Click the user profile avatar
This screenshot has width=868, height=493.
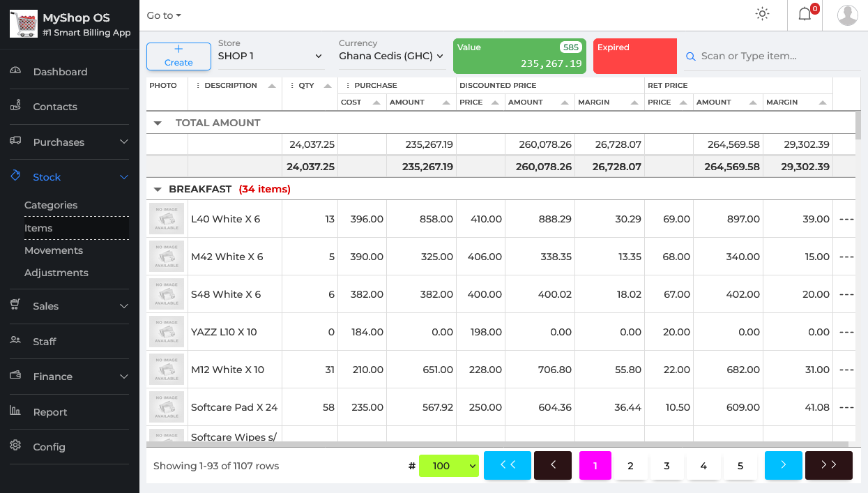coord(847,15)
